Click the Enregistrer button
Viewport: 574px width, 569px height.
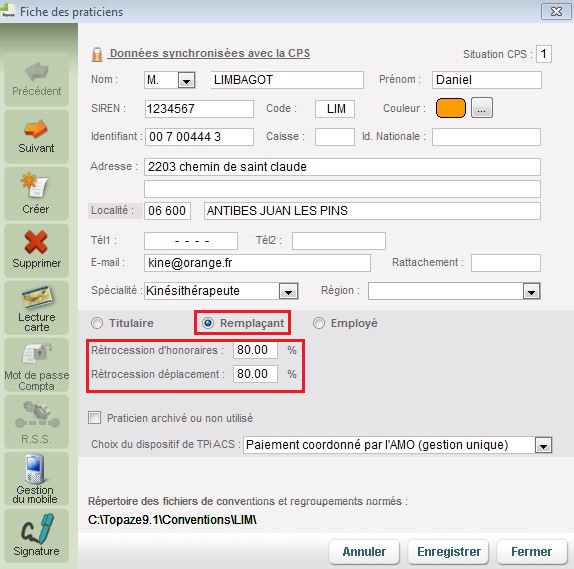click(x=448, y=552)
